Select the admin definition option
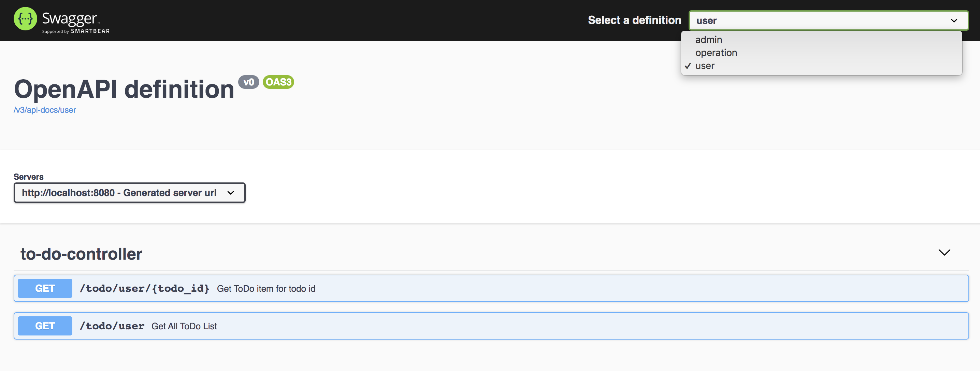The image size is (980, 371). pyautogui.click(x=708, y=40)
